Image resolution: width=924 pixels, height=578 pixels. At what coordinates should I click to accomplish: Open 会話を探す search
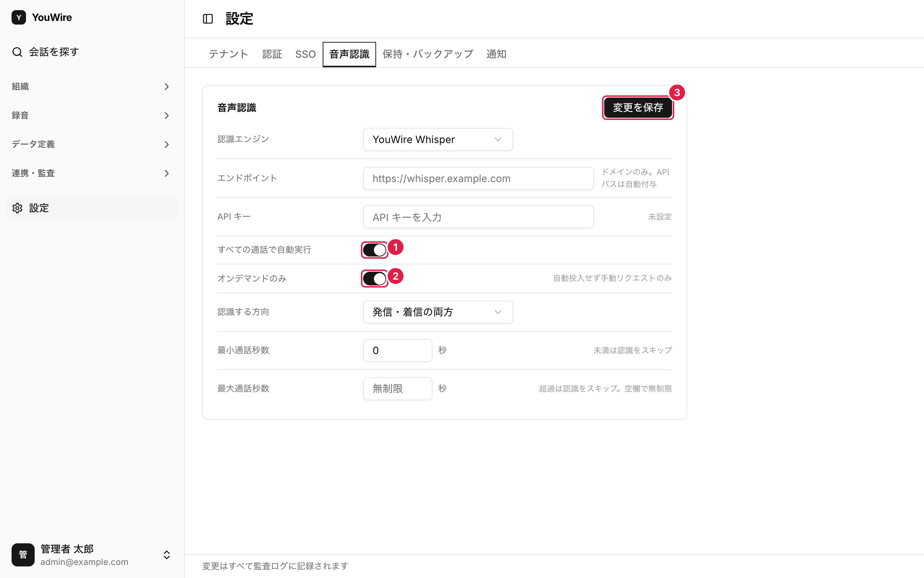click(92, 52)
